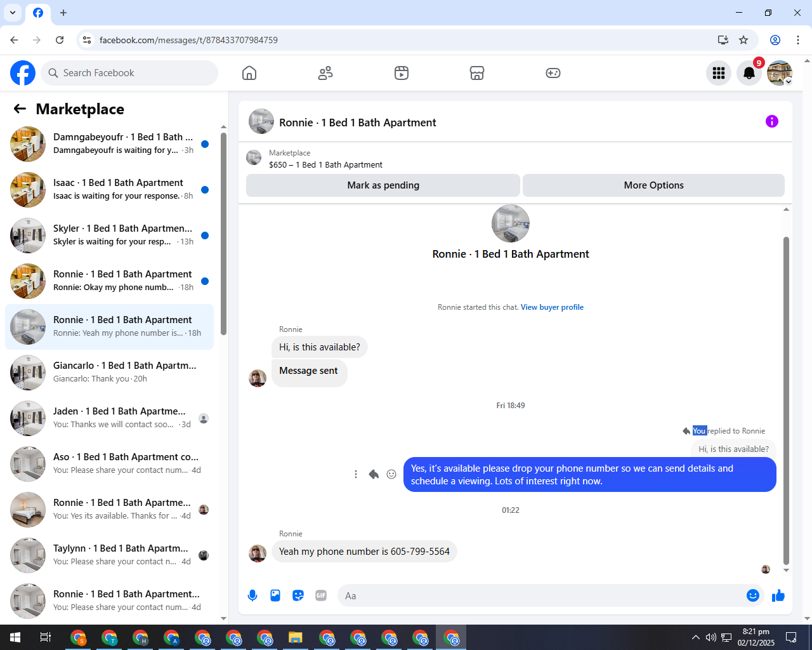The width and height of the screenshot is (812, 650).
Task: Open the Video/Reels icon in top navigation
Action: (x=402, y=73)
